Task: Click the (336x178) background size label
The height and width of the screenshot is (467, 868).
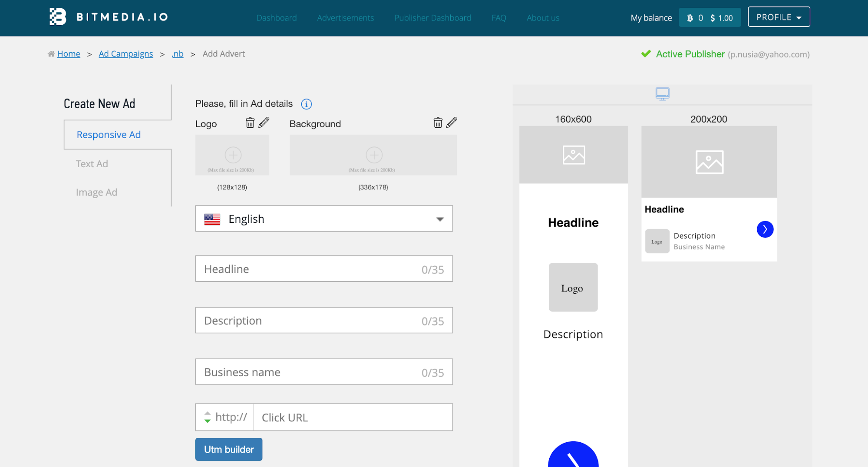Action: click(x=373, y=187)
